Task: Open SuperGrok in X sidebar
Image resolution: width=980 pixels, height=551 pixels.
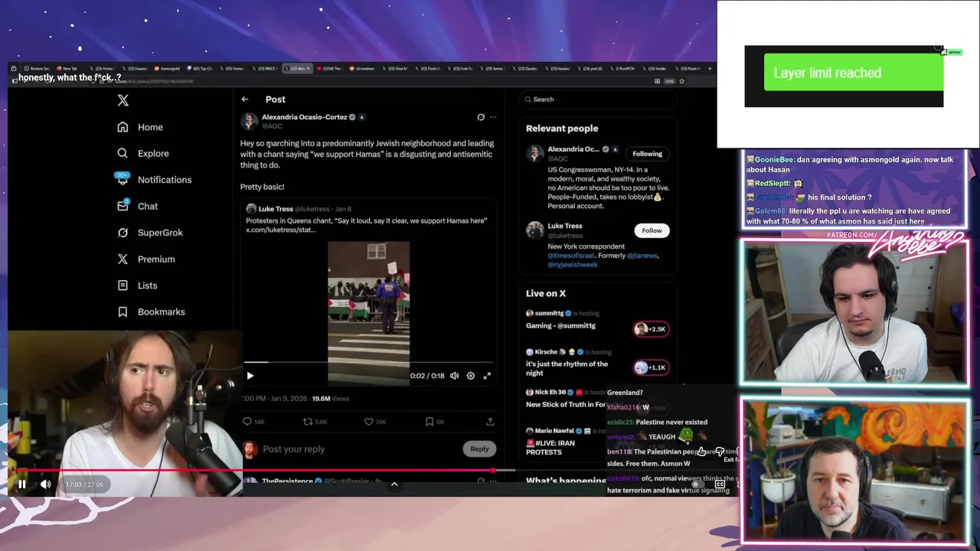Action: tap(150, 233)
